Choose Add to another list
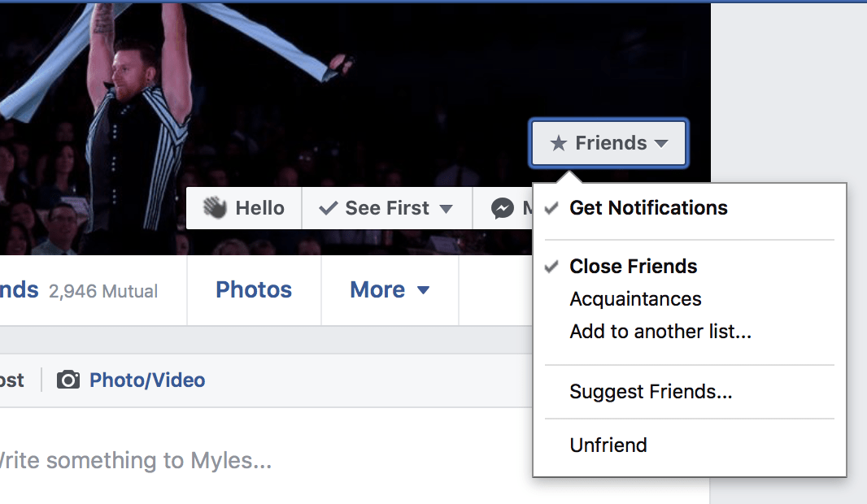The image size is (867, 504). click(660, 332)
